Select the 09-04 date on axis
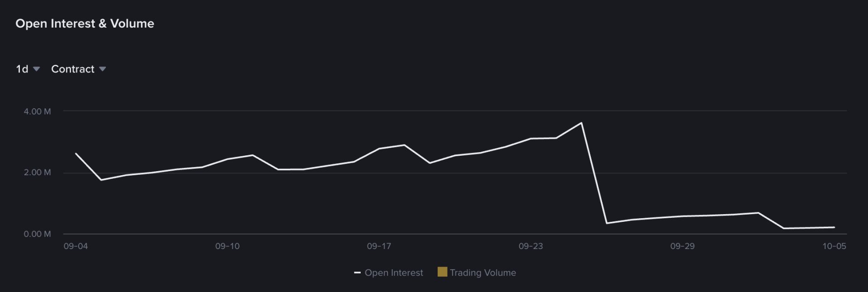Image resolution: width=868 pixels, height=292 pixels. coord(75,246)
